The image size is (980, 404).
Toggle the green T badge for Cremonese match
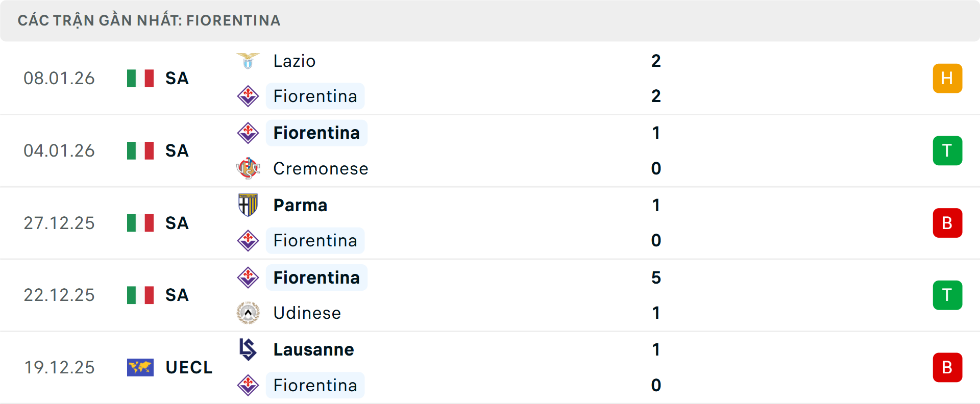click(x=947, y=150)
